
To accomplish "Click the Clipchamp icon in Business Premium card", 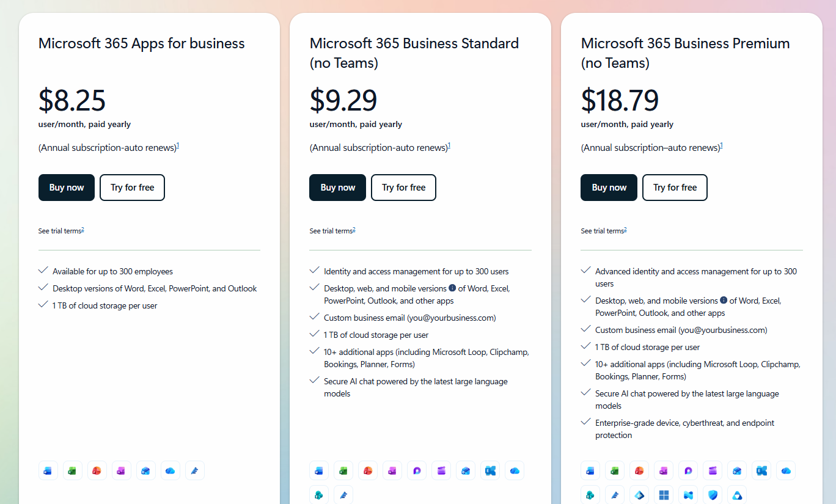I will (x=713, y=470).
